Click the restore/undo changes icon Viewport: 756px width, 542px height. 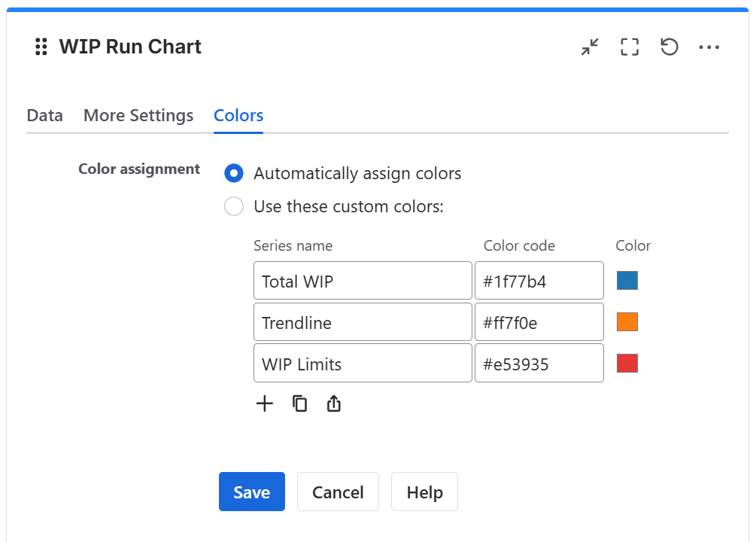(669, 47)
